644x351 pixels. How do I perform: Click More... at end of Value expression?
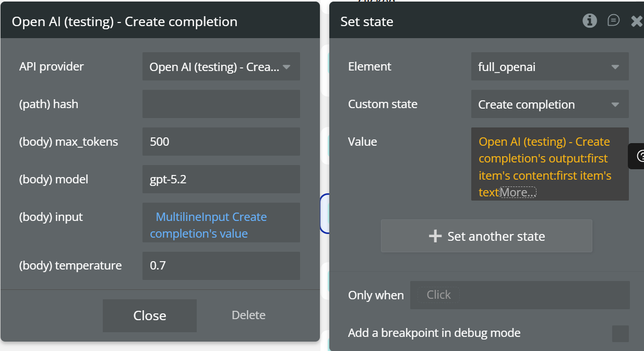[x=518, y=193]
